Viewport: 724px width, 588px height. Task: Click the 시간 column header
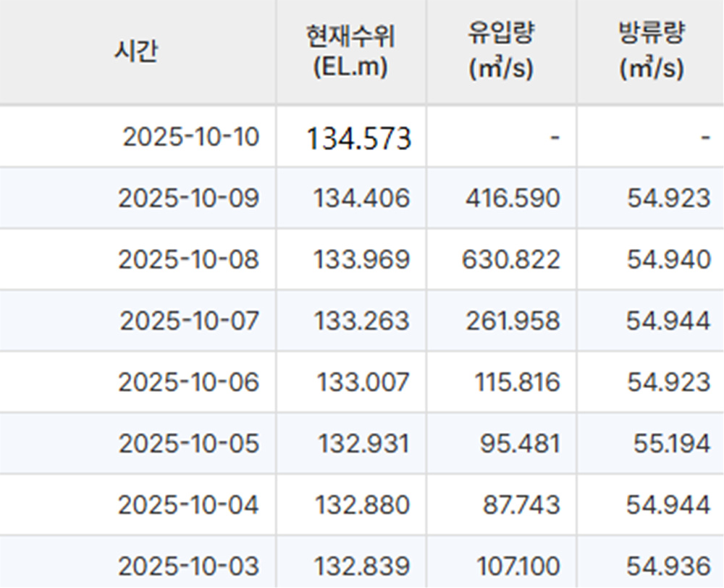136,51
